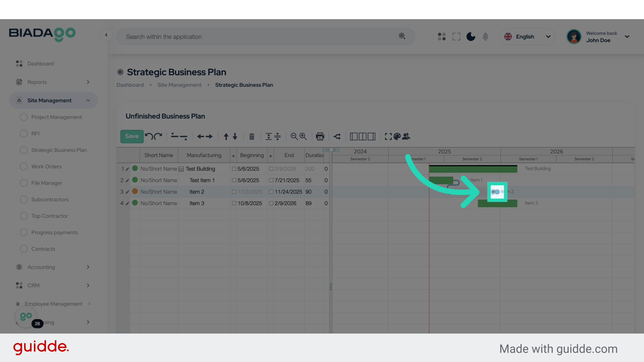Save the business plan

[132, 136]
